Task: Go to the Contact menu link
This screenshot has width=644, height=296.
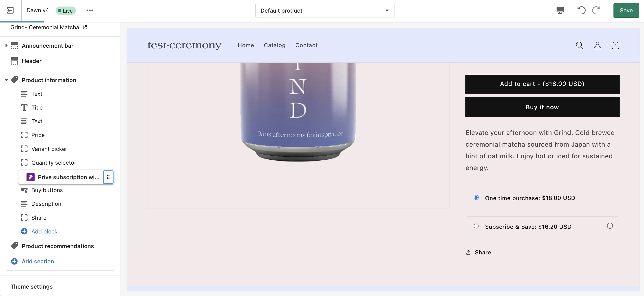Action: click(x=306, y=45)
